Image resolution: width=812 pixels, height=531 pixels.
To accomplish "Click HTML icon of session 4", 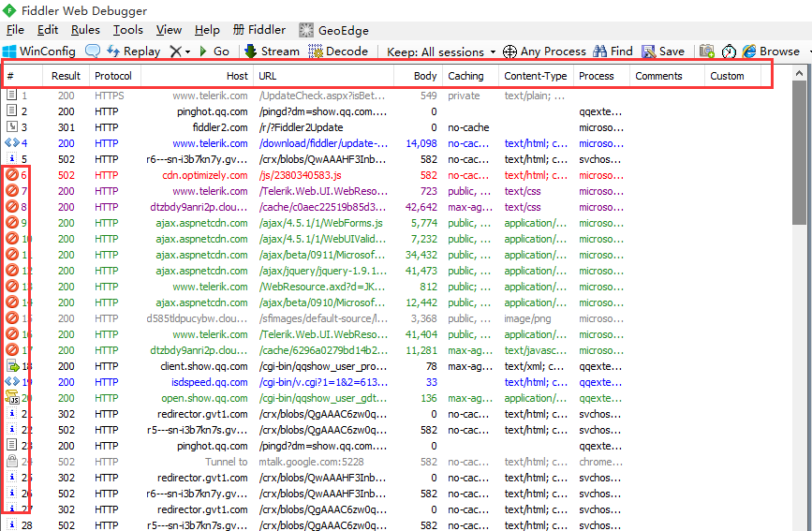I will tap(12, 142).
